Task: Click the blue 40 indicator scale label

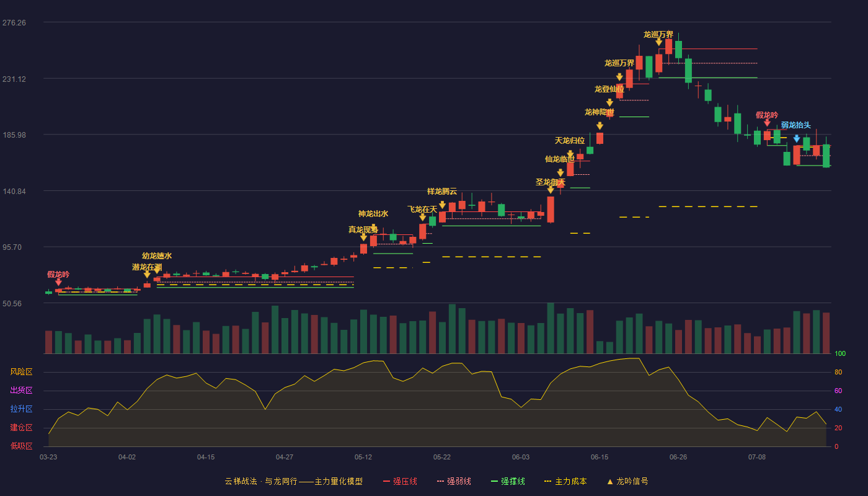Action: tap(838, 409)
